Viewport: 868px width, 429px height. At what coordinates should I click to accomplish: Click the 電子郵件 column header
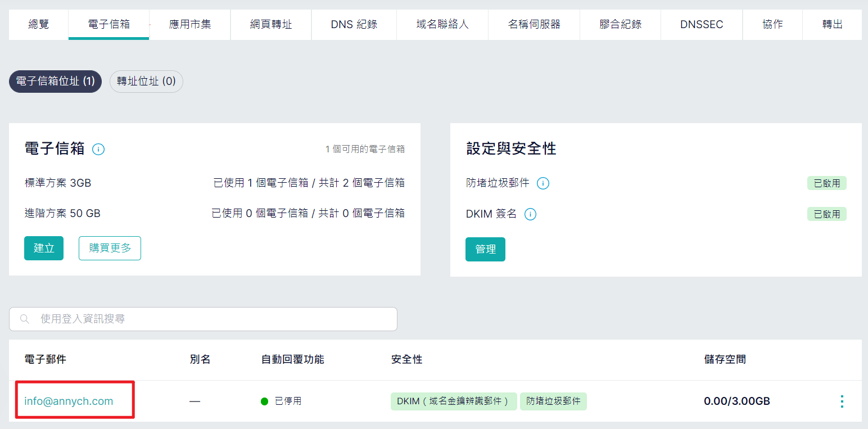pos(45,359)
